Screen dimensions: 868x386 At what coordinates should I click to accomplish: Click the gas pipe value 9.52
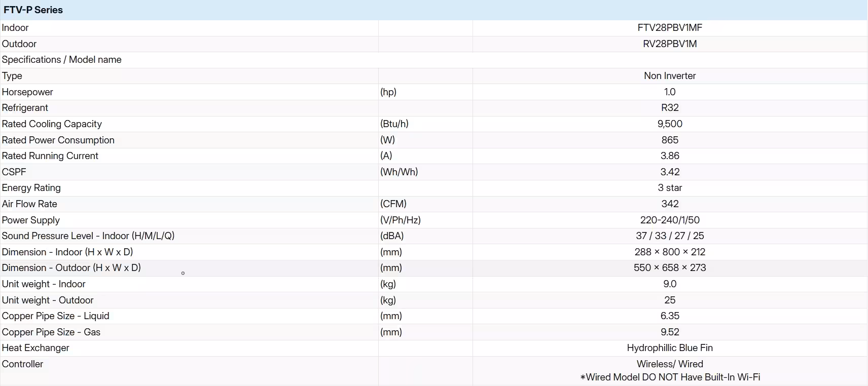(x=670, y=332)
